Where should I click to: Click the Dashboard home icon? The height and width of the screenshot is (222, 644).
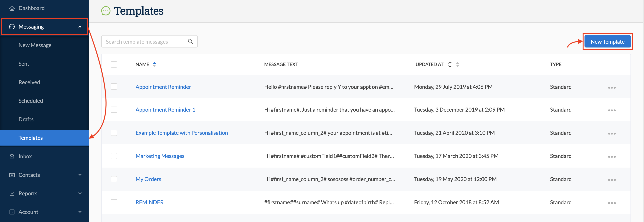click(12, 8)
